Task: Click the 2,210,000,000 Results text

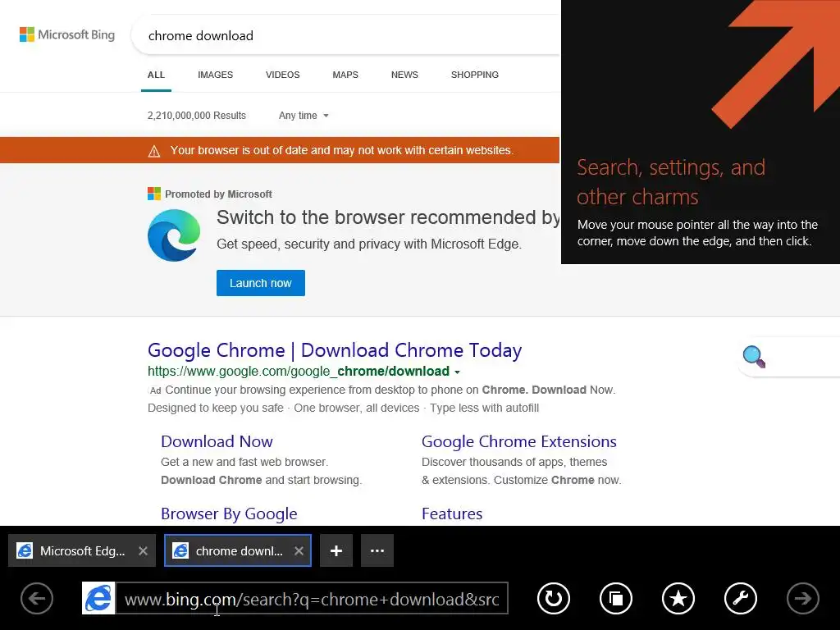Action: tap(197, 116)
